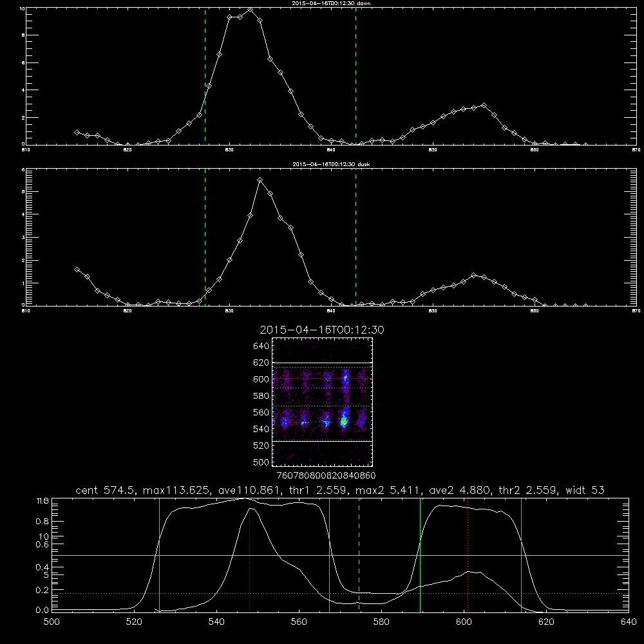
Task: Click x-axis label '600' on bottom plot
Action: click(464, 621)
